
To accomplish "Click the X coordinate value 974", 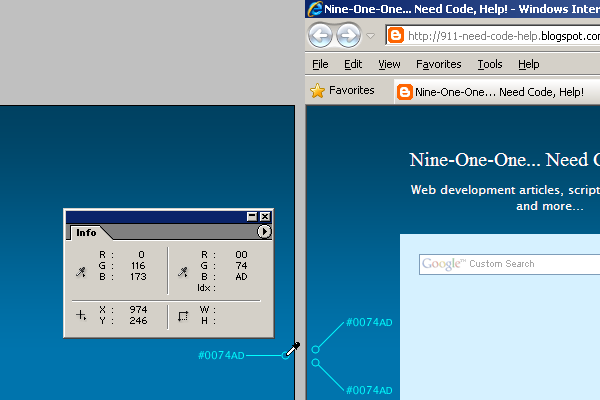I will point(138,309).
